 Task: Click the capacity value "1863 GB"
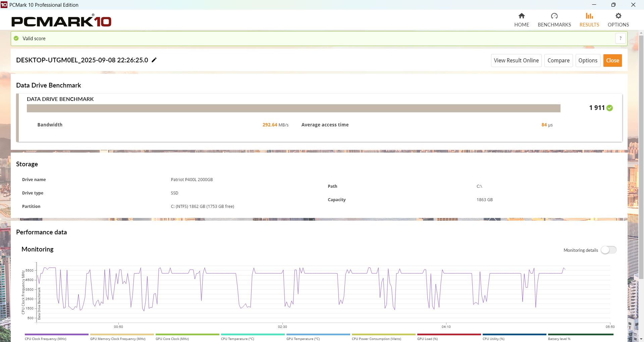pyautogui.click(x=485, y=200)
